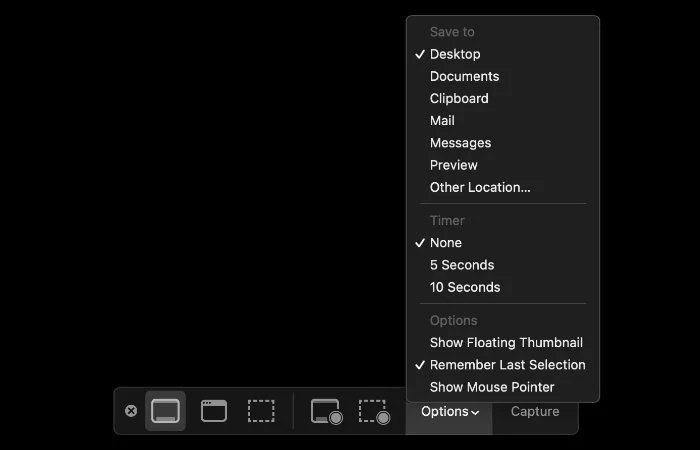This screenshot has height=450, width=700.
Task: Close the screenshot toolbar
Action: click(131, 411)
